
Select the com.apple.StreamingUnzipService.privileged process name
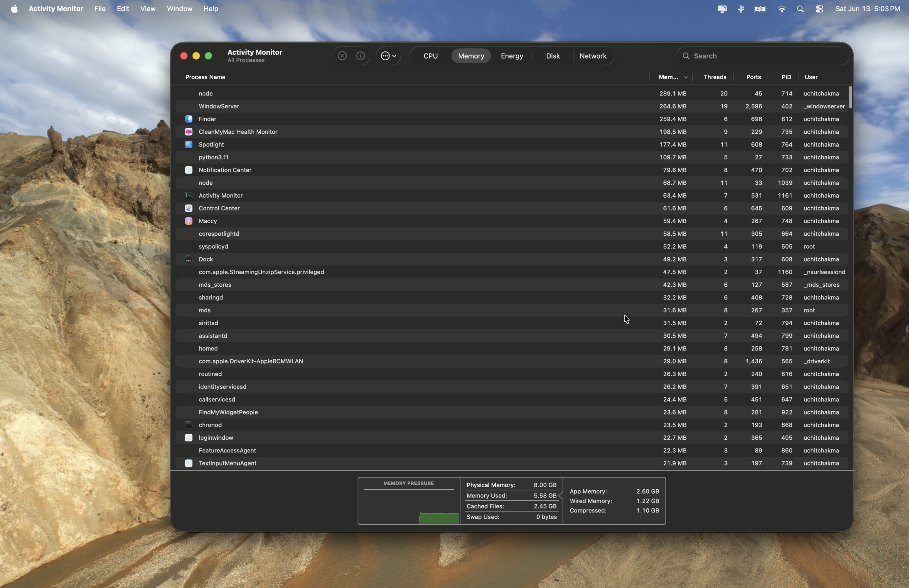(261, 272)
